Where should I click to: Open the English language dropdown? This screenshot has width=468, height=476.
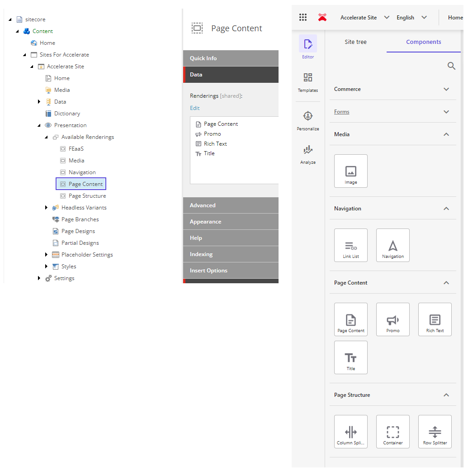click(411, 18)
